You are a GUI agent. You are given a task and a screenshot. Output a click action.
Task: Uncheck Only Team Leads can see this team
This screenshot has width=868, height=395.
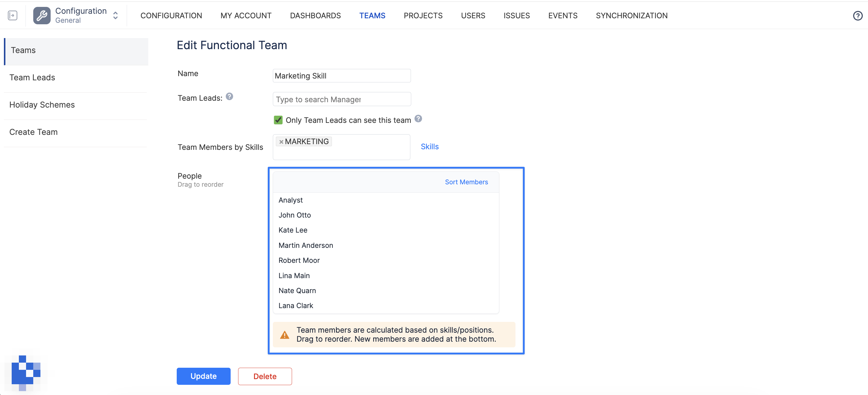pyautogui.click(x=278, y=120)
